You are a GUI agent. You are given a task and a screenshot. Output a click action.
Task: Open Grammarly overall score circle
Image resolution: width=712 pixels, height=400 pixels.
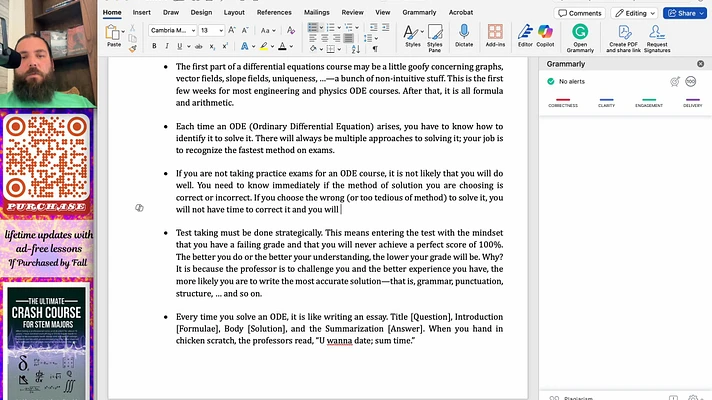(691, 81)
